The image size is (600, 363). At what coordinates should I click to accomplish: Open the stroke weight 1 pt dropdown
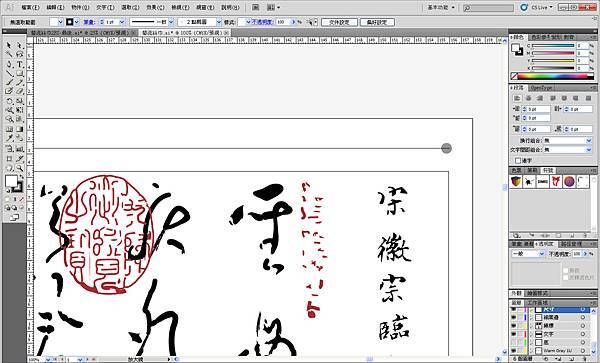tap(122, 22)
